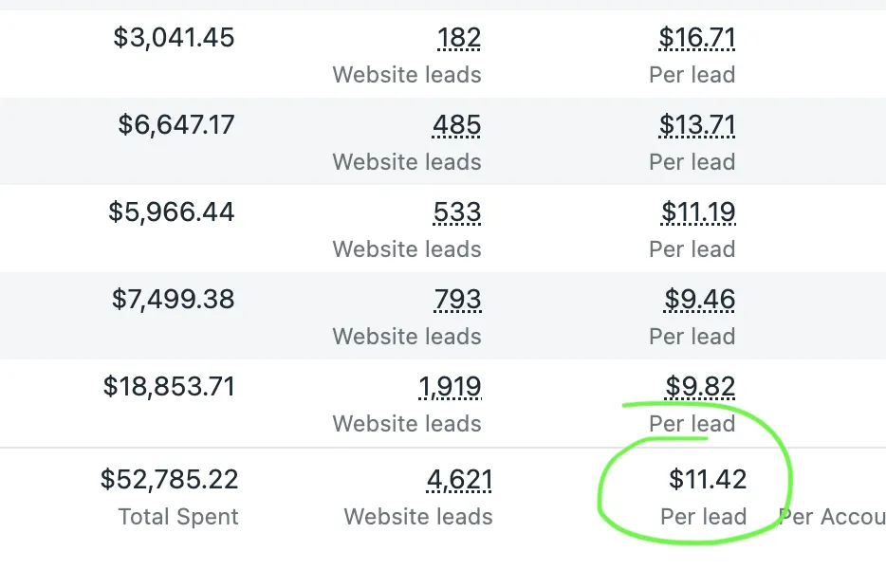
Task: Select the $11.19 per lead link
Action: coord(698,212)
